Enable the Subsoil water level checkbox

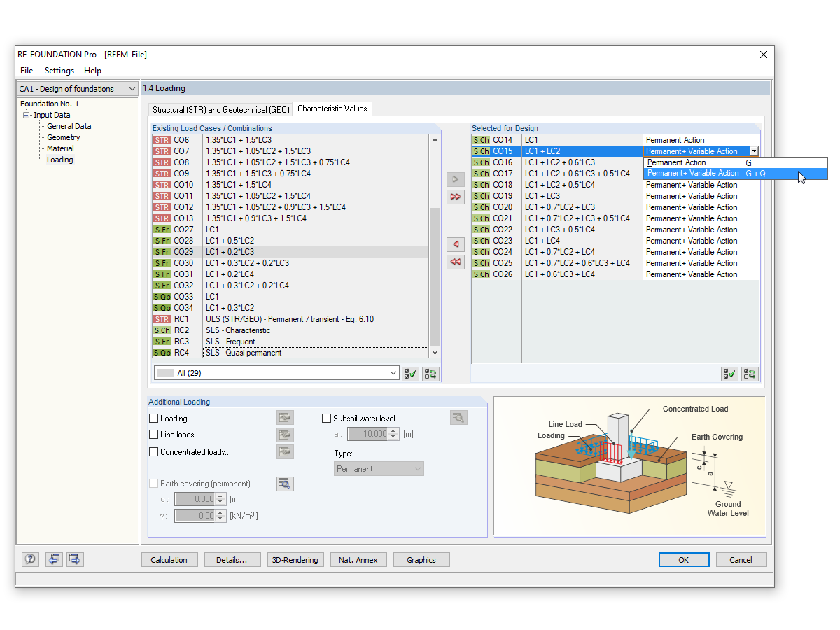[326, 417]
